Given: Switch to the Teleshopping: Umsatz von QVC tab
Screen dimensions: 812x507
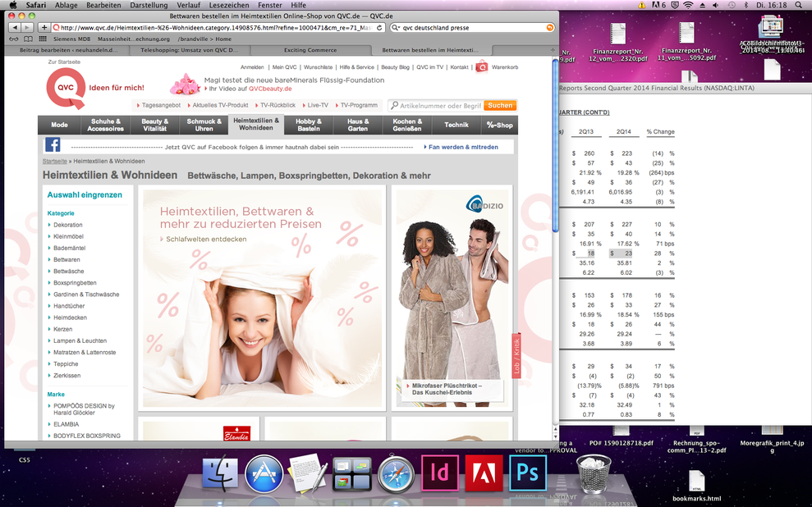Looking at the screenshot, I should [190, 50].
